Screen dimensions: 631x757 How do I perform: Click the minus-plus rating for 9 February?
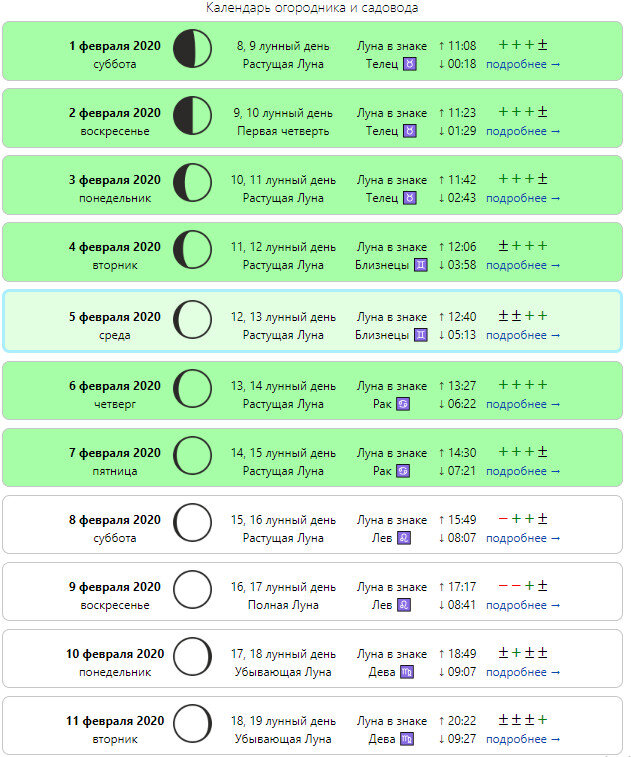[523, 586]
